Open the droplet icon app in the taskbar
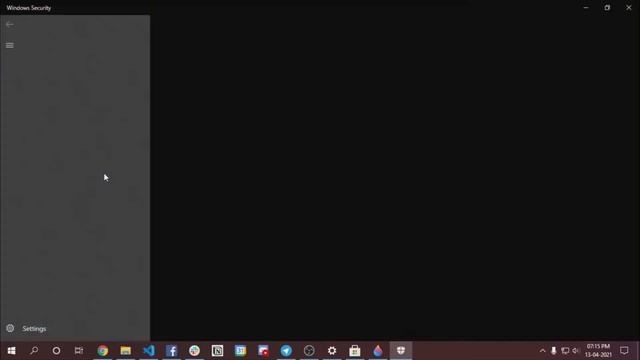The width and height of the screenshot is (640, 360). [378, 351]
